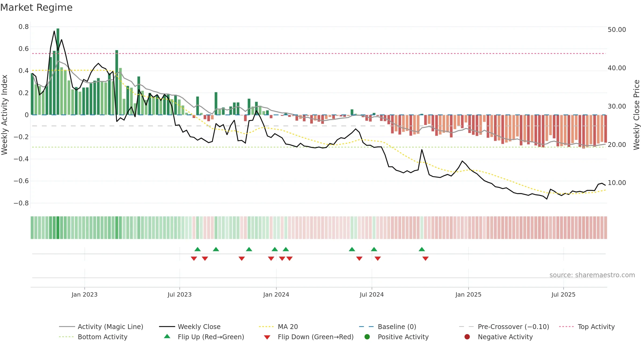Click the Jan 2023 axis label
644x362 pixels.
85,294
